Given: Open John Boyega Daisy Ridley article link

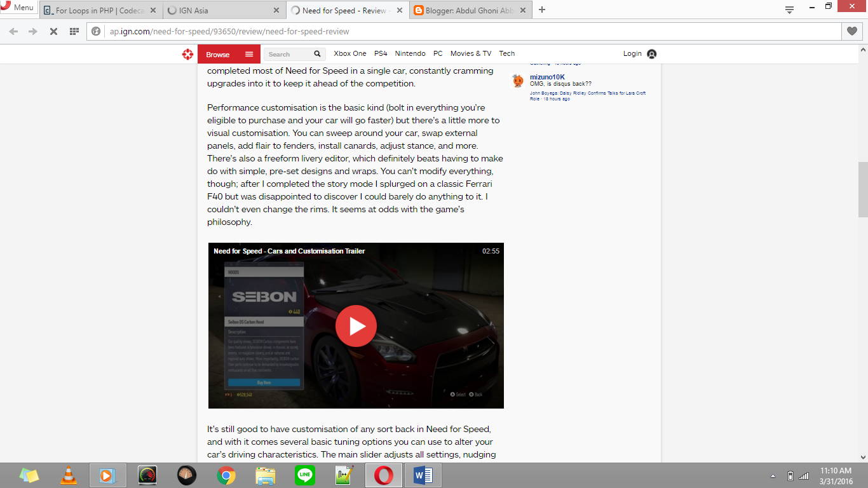Looking at the screenshot, I should (588, 96).
